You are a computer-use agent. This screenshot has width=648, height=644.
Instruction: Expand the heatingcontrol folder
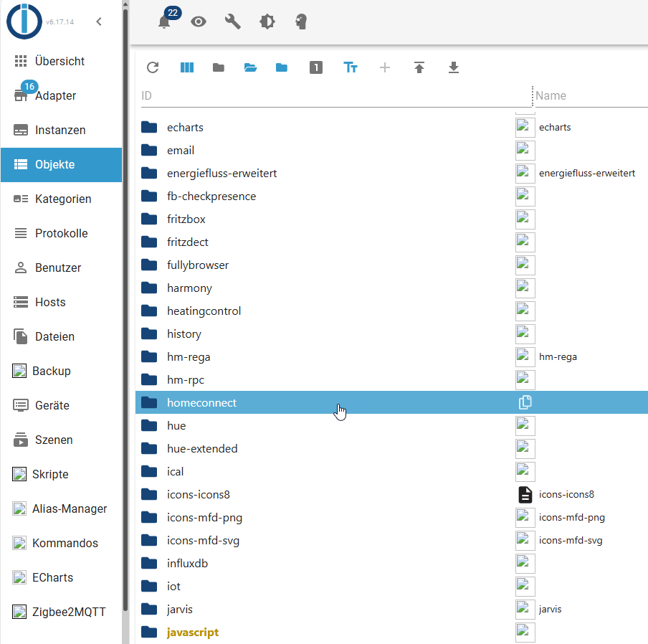tap(149, 311)
